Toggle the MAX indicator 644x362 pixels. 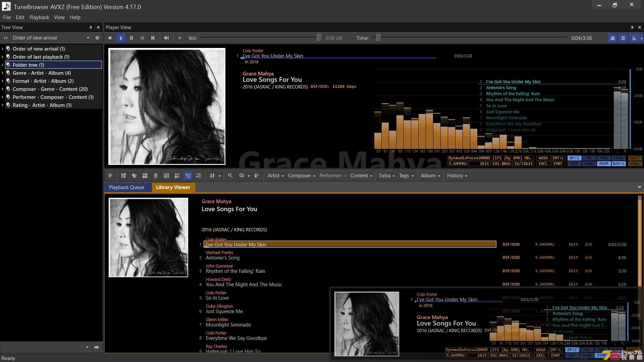[x=604, y=158]
